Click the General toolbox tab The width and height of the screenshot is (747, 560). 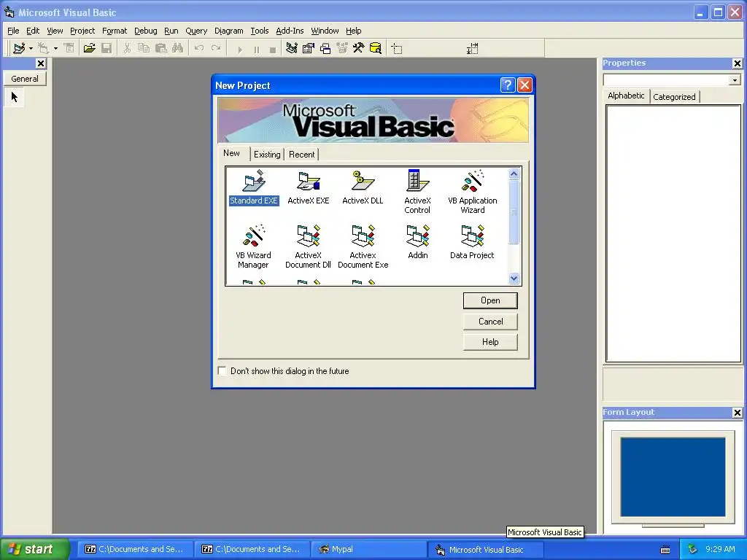25,79
